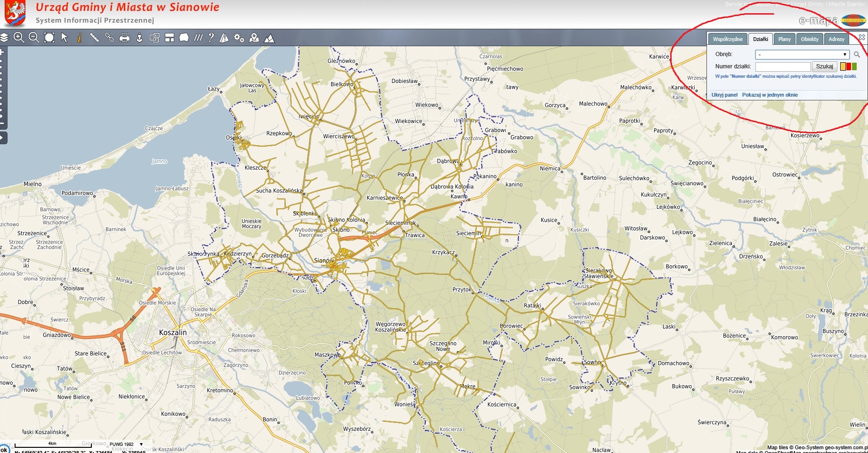
Task: Click the printer icon to print map
Action: tap(124, 38)
